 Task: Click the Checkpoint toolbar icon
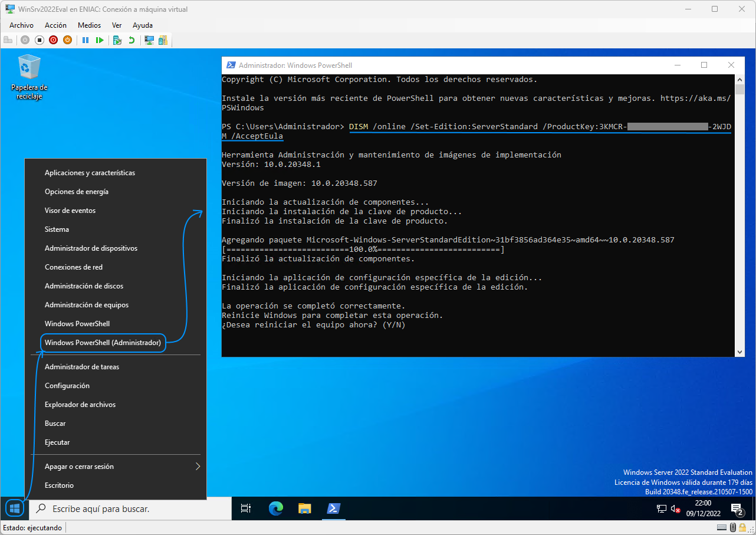[117, 40]
